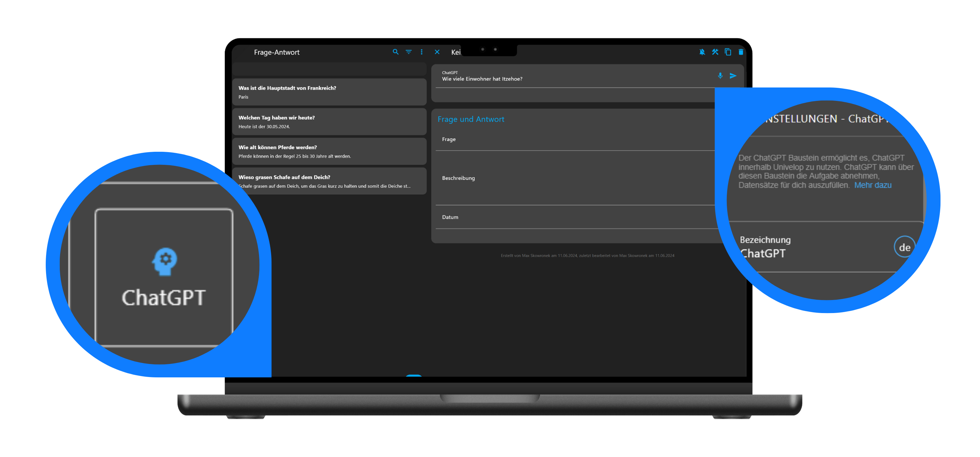The width and height of the screenshot is (980, 457).
Task: Send the ChatGPT question with arrow icon
Action: [x=733, y=76]
